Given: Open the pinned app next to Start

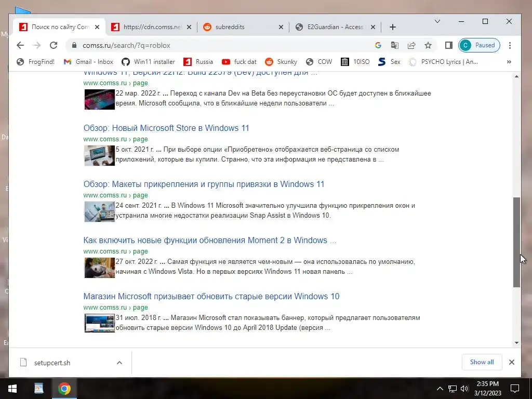Looking at the screenshot, I should tap(39, 389).
